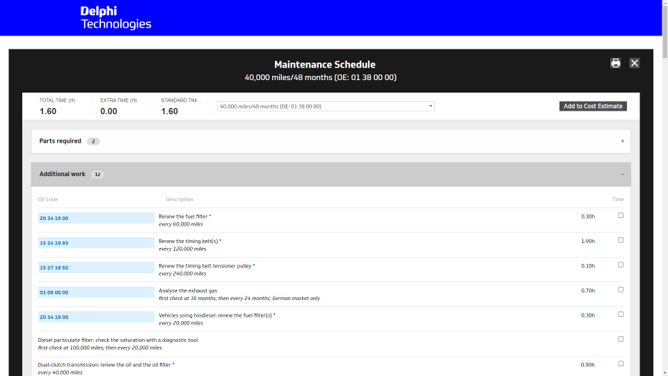668x376 pixels.
Task: Open the service interval dropdown
Action: coord(326,106)
